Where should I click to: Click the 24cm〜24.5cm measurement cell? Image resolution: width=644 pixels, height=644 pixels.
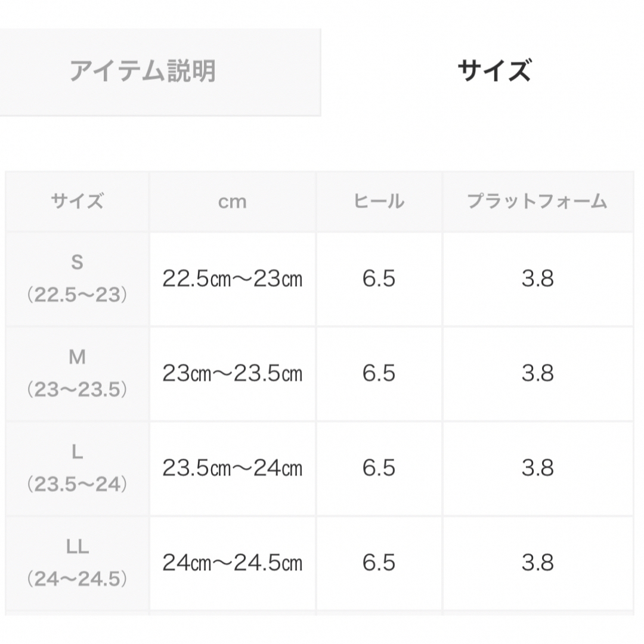point(233,563)
